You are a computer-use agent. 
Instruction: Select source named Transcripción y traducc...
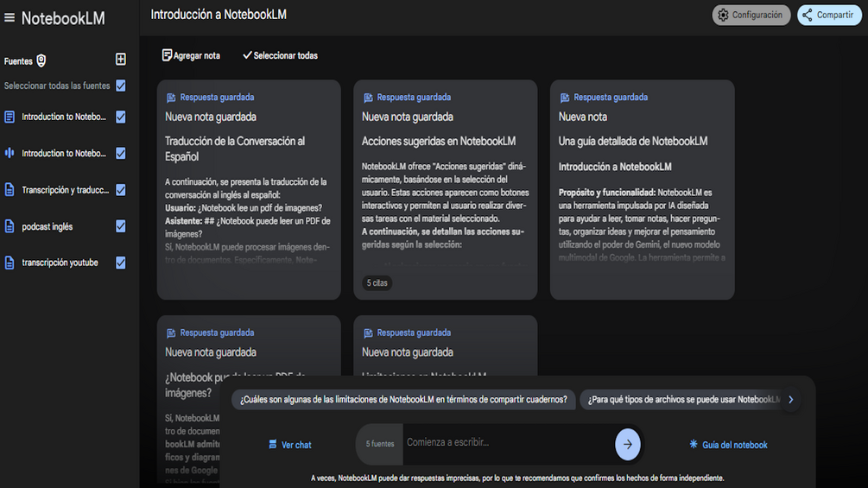click(x=66, y=190)
